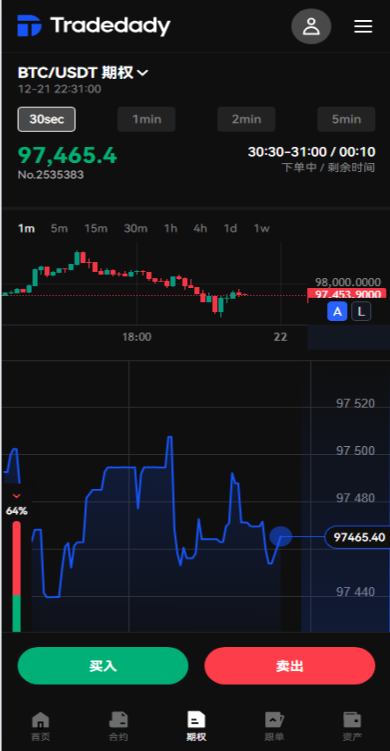The width and height of the screenshot is (390, 751).
Task: Open the hamburger menu icon
Action: tap(363, 26)
